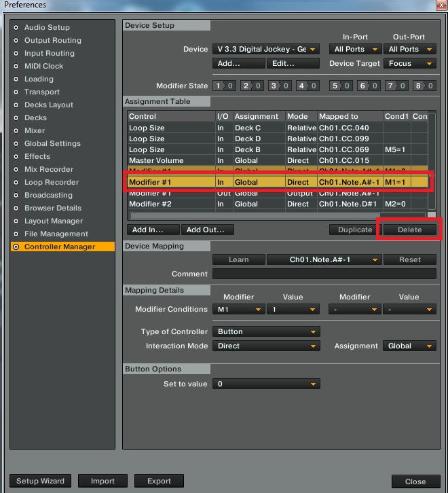Delete the selected assignment
The width and height of the screenshot is (448, 493).
[x=409, y=230]
